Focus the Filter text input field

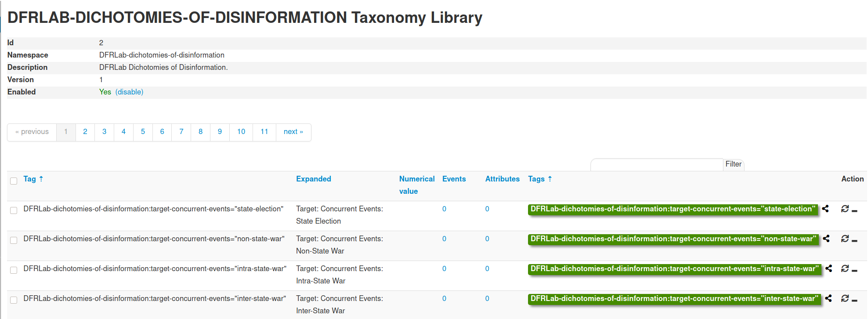coord(656,164)
